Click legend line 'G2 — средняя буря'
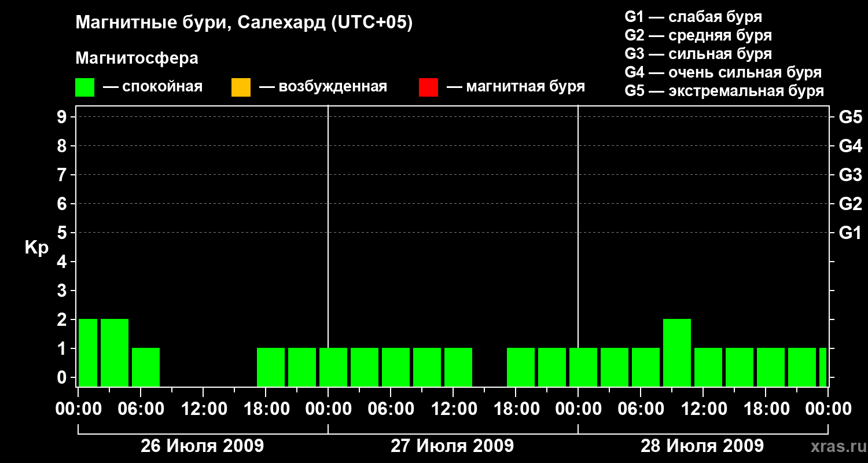 [x=698, y=35]
